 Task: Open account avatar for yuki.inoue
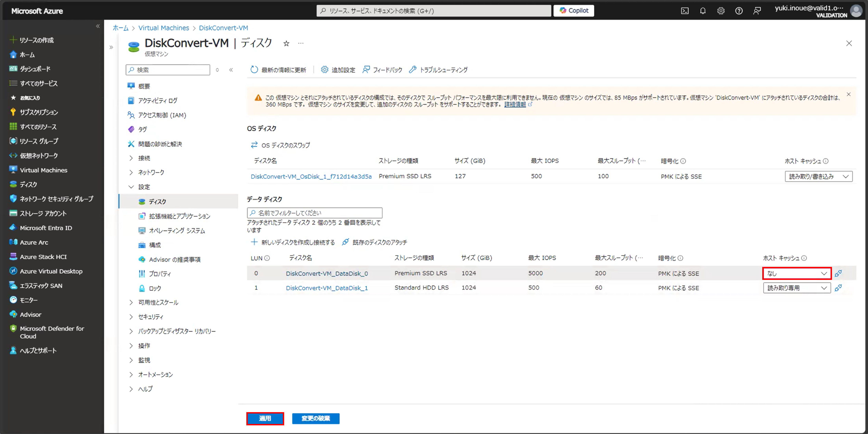(x=856, y=11)
